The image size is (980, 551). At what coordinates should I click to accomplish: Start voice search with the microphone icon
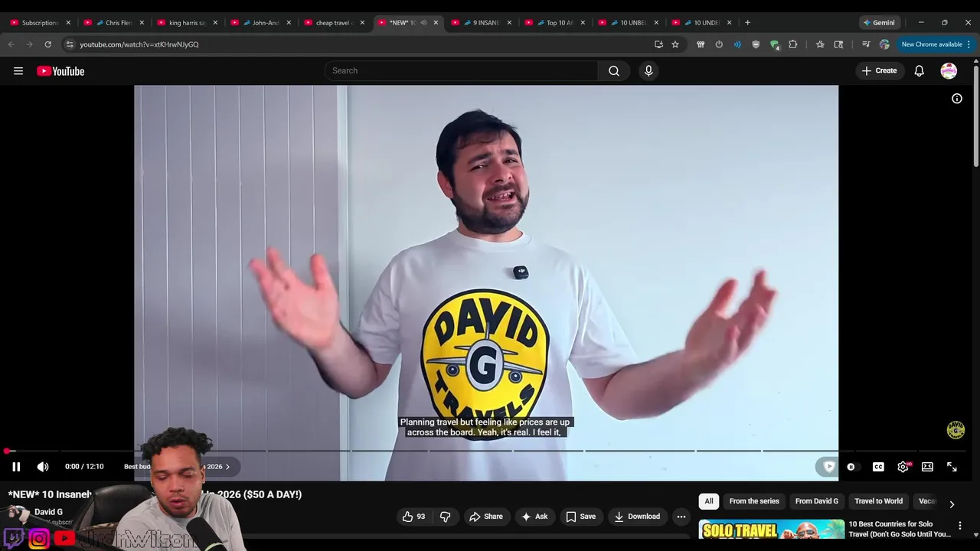pos(648,70)
